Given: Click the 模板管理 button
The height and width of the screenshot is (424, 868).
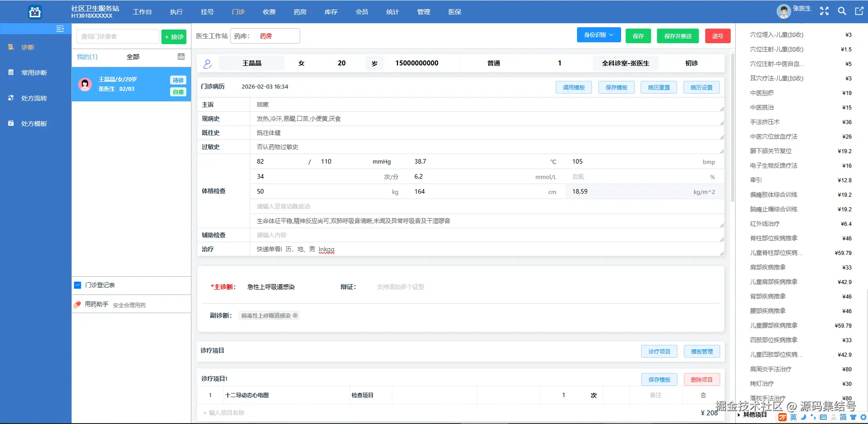Looking at the screenshot, I should [702, 351].
